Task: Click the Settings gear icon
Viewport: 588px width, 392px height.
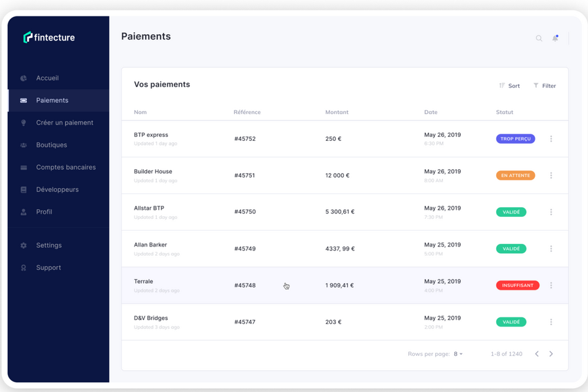Action: click(24, 245)
